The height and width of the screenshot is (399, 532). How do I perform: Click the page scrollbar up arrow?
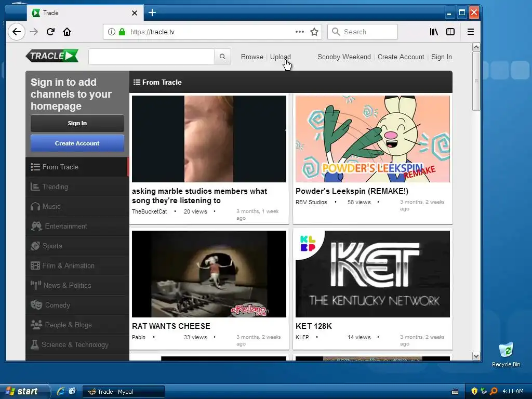pyautogui.click(x=476, y=47)
